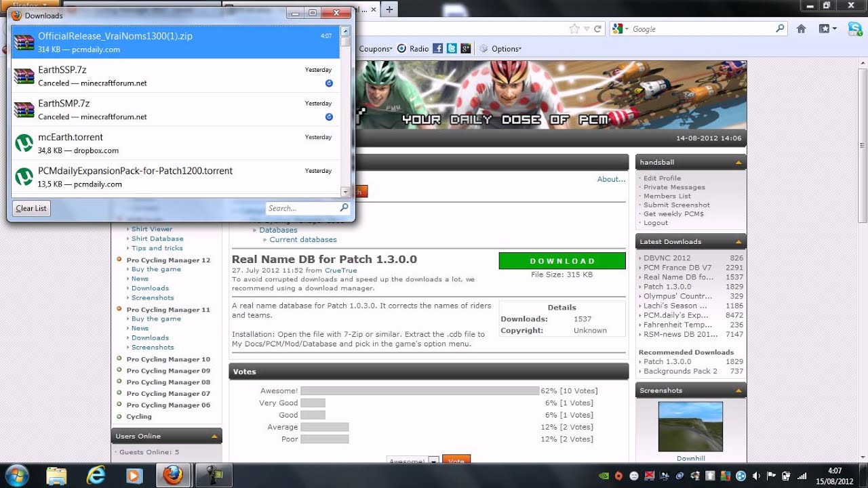
Task: Click the network signal tray icon
Action: click(x=802, y=476)
